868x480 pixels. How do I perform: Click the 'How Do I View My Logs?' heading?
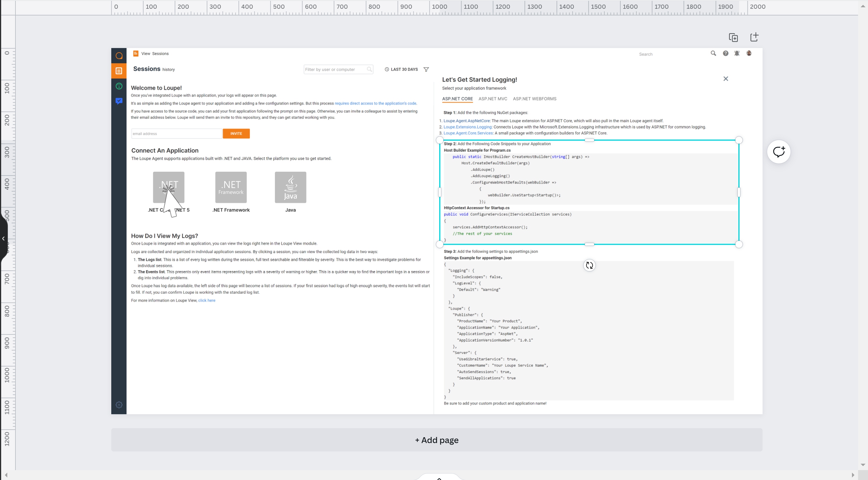(x=165, y=236)
